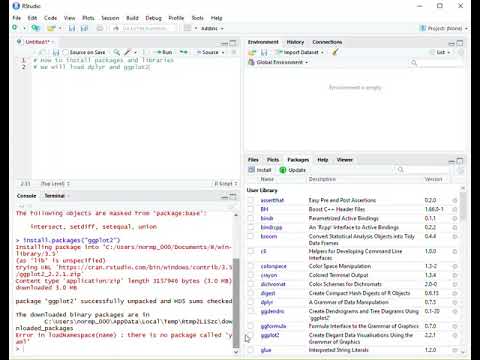Create a new file from main toolbar
The width and height of the screenshot is (480, 360).
15,28
